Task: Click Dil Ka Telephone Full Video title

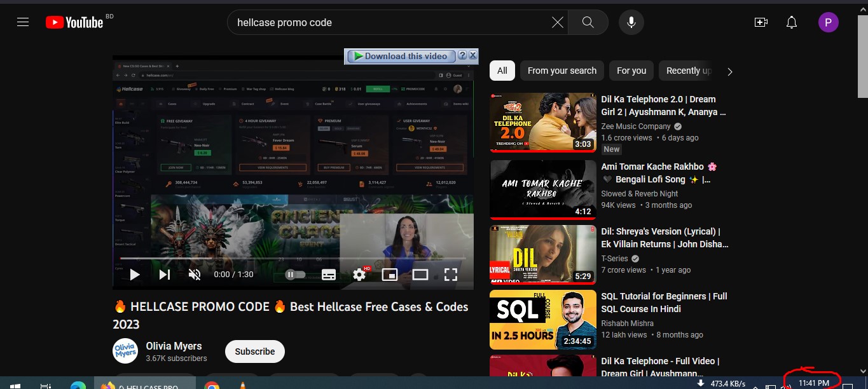Action: click(661, 367)
